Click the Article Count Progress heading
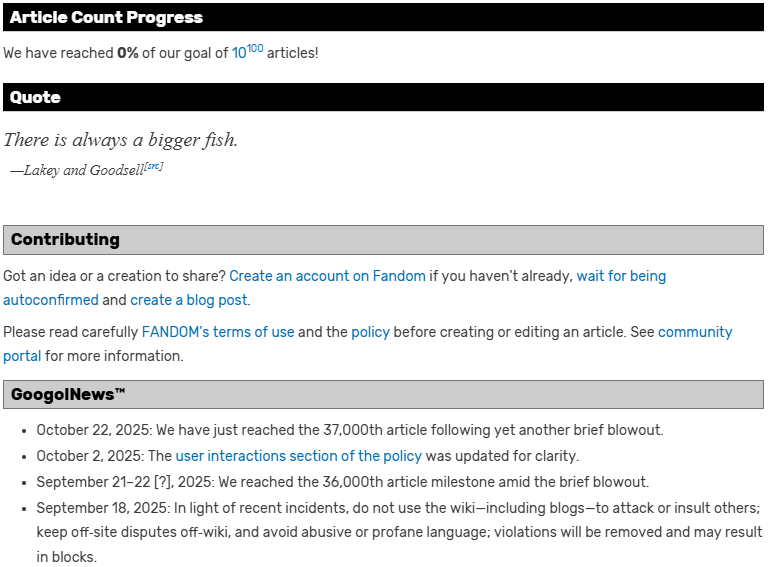This screenshot has height=567, width=768. [x=107, y=18]
